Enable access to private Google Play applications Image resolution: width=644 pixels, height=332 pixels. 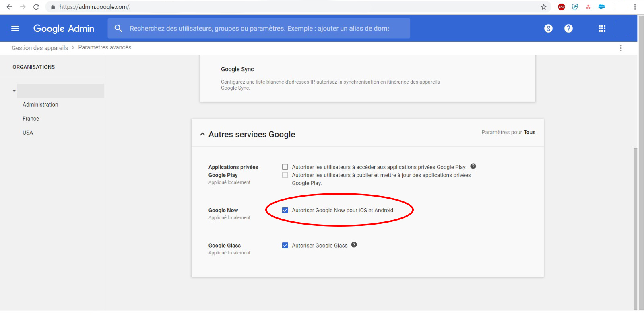(x=285, y=167)
